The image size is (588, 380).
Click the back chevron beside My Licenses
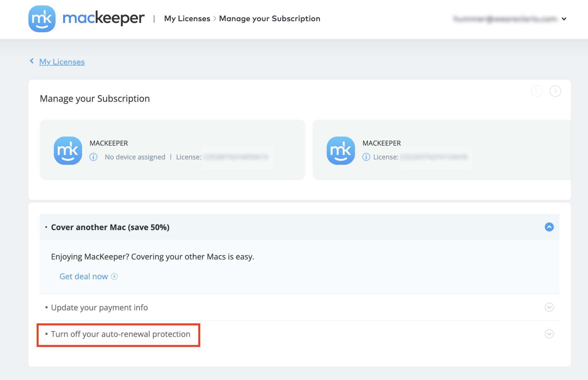coord(32,61)
